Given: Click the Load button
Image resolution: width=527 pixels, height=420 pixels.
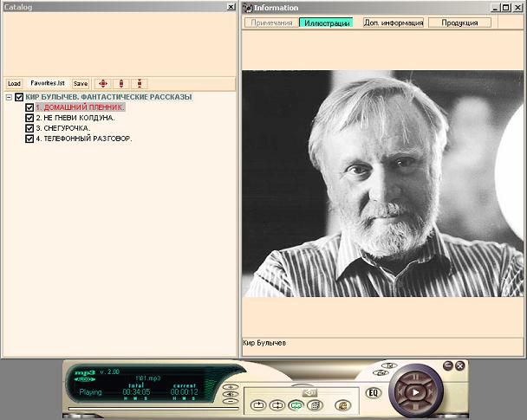Looking at the screenshot, I should (x=14, y=83).
